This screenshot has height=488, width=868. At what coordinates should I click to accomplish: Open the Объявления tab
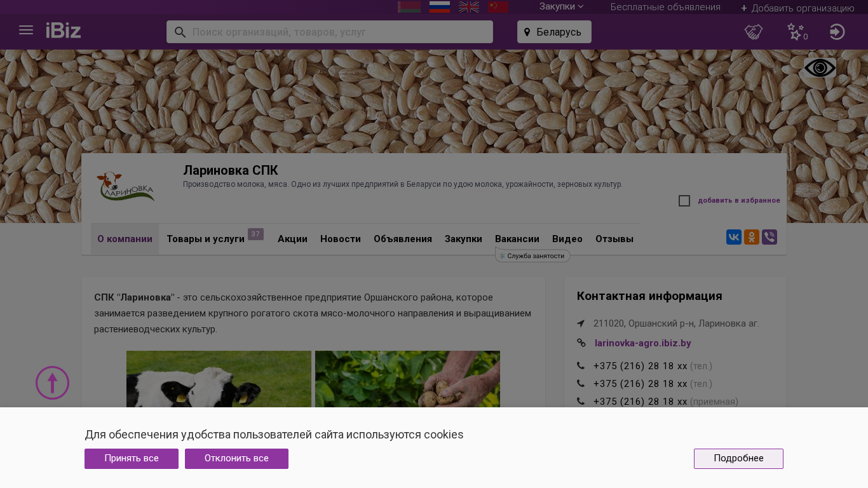[403, 239]
